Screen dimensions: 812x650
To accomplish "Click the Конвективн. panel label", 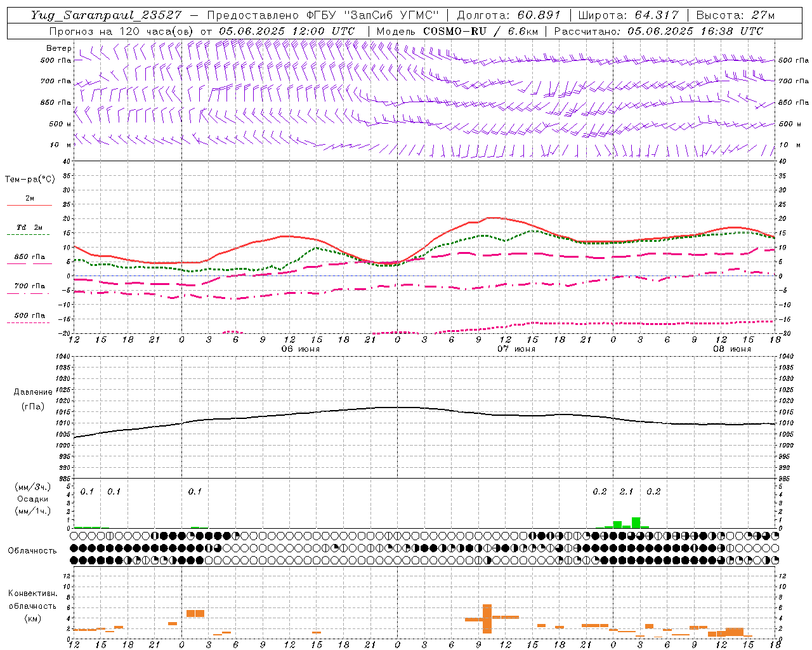I will click(x=32, y=594).
